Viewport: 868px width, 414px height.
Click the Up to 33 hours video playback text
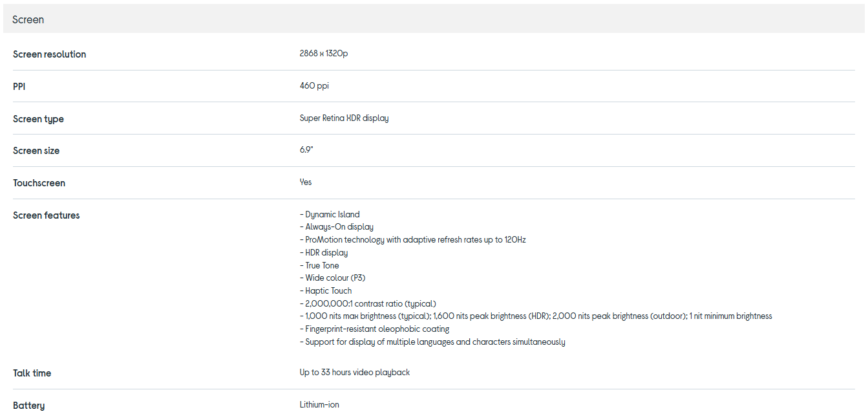pos(354,373)
